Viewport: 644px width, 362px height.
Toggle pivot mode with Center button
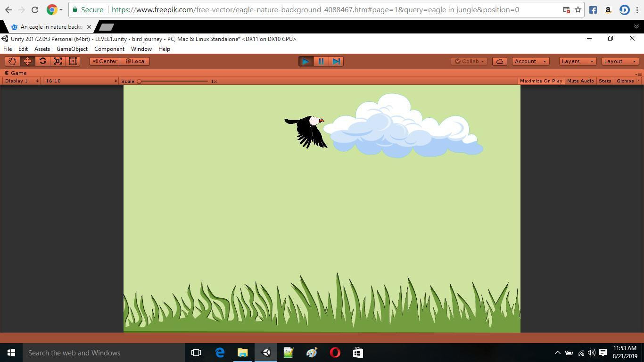coord(105,61)
